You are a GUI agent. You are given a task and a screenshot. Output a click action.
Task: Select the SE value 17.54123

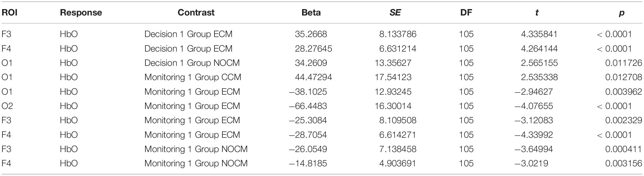click(393, 77)
